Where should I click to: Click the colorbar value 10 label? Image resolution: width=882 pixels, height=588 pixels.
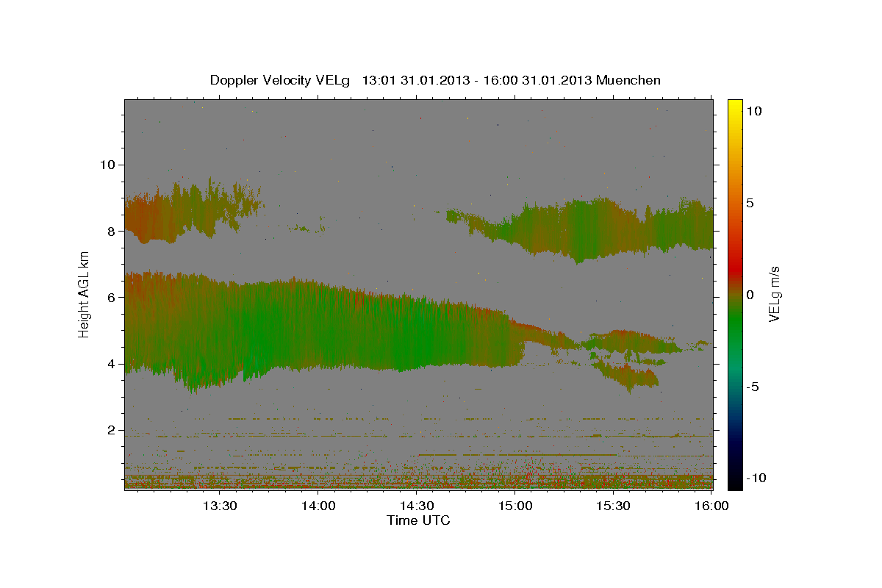[x=754, y=110]
